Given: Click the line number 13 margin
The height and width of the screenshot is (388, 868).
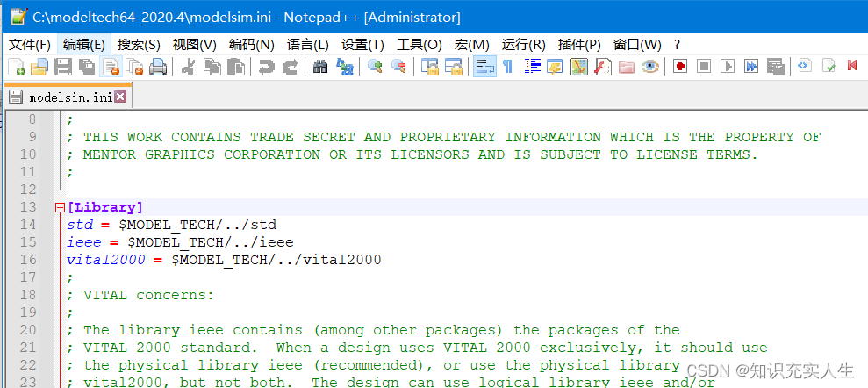Looking at the screenshot, I should click(28, 207).
